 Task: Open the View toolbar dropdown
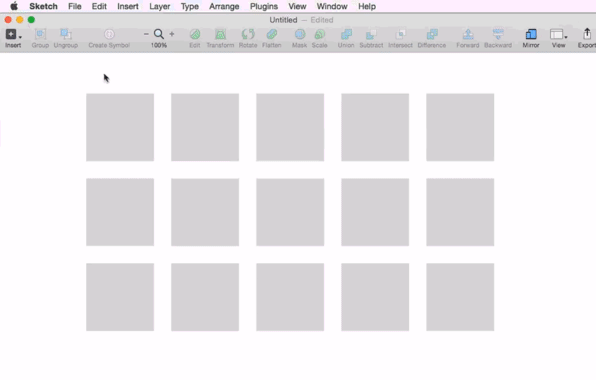pyautogui.click(x=558, y=34)
